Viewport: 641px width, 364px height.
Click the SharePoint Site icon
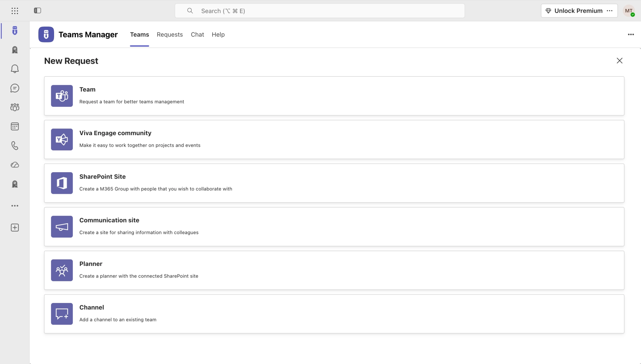point(62,183)
